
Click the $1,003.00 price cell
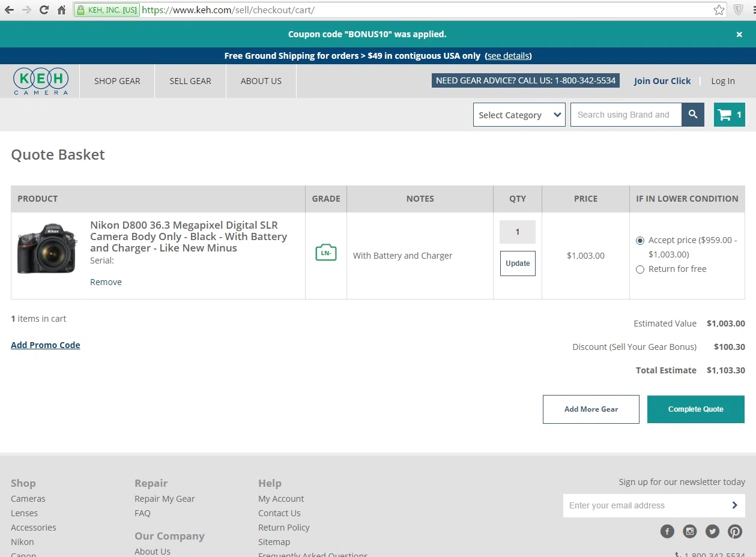(x=585, y=256)
